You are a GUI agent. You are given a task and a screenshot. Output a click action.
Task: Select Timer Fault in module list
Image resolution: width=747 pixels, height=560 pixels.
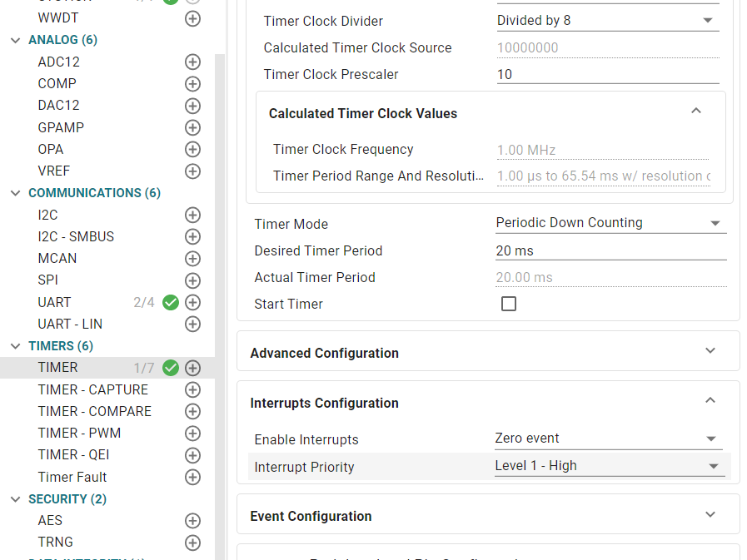tap(72, 477)
